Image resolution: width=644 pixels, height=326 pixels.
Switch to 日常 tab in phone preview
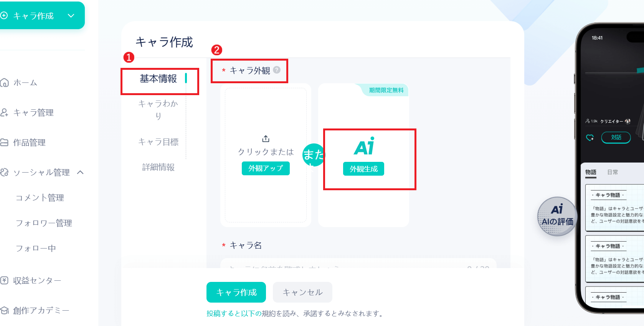coord(613,172)
